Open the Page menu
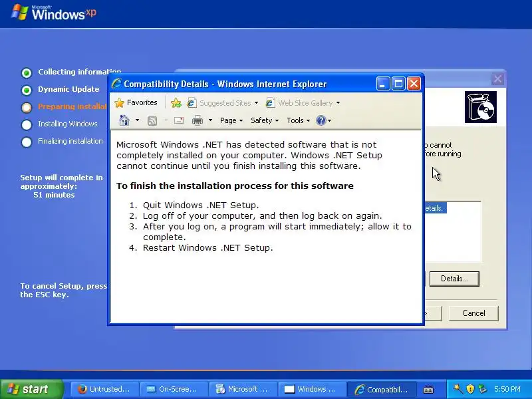532x399 pixels. point(231,120)
